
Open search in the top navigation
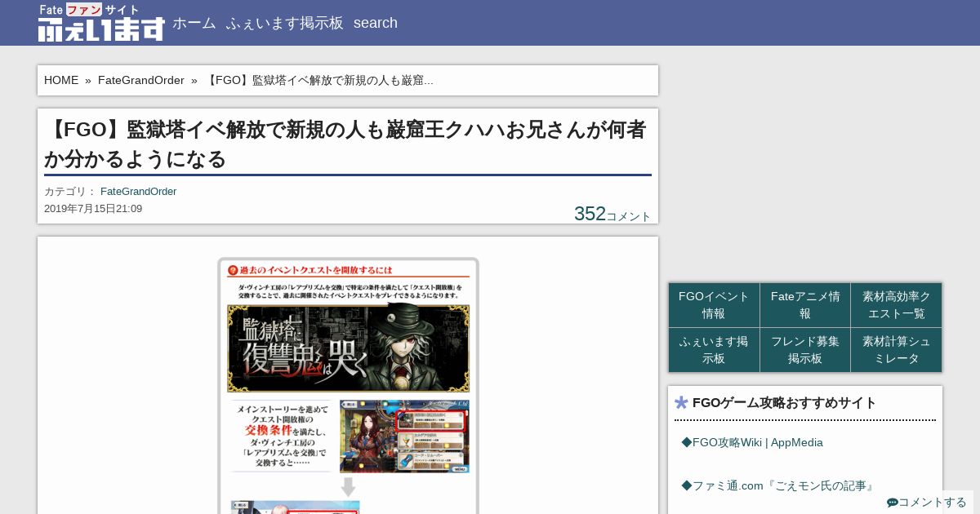point(376,23)
